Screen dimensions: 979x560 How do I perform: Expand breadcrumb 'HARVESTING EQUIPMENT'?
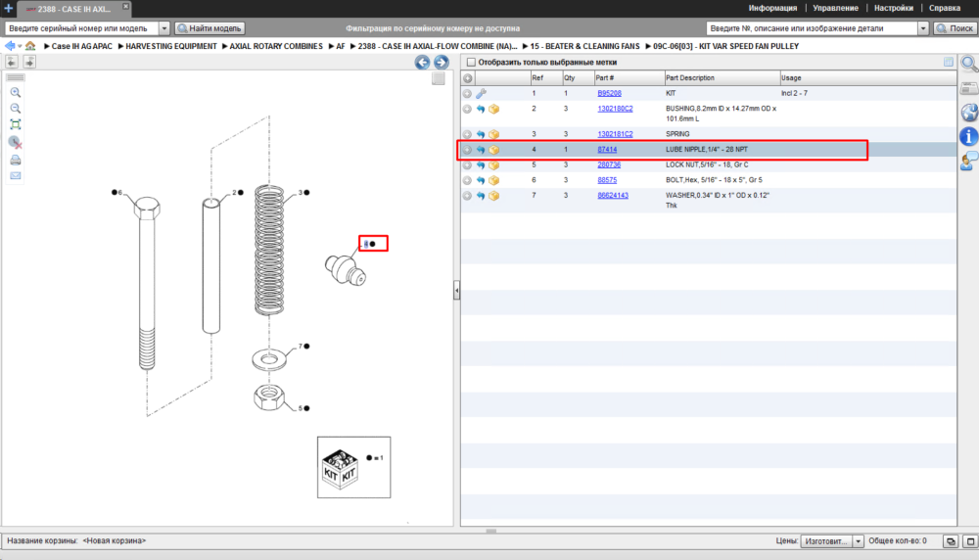[x=120, y=46]
